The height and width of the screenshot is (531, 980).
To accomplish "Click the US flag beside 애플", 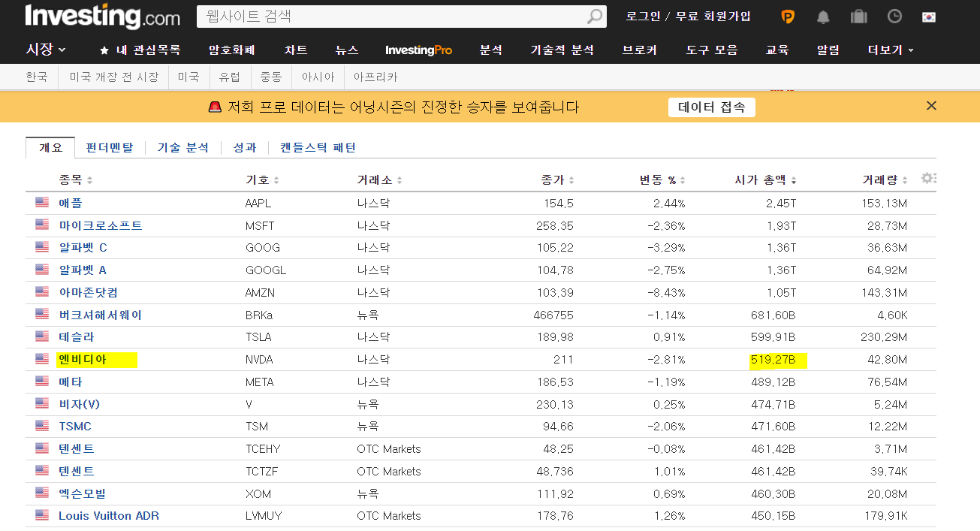I will point(41,203).
